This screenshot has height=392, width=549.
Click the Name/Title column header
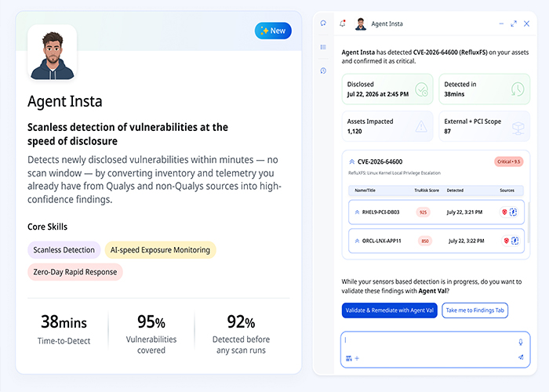[365, 191]
